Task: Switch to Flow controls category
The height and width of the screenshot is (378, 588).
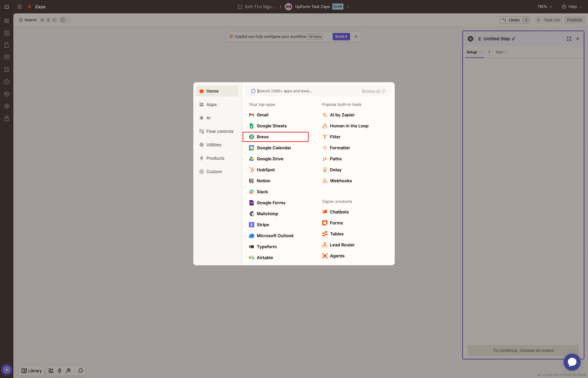Action: click(217, 131)
